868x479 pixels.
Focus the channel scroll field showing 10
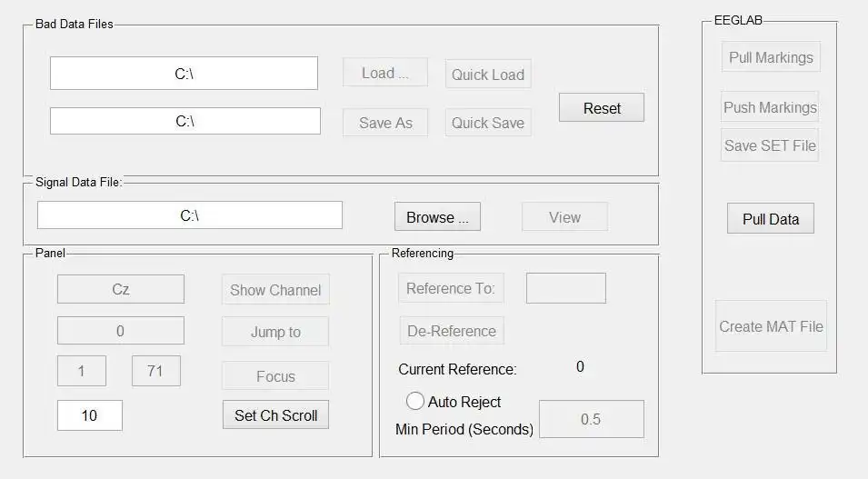[89, 415]
